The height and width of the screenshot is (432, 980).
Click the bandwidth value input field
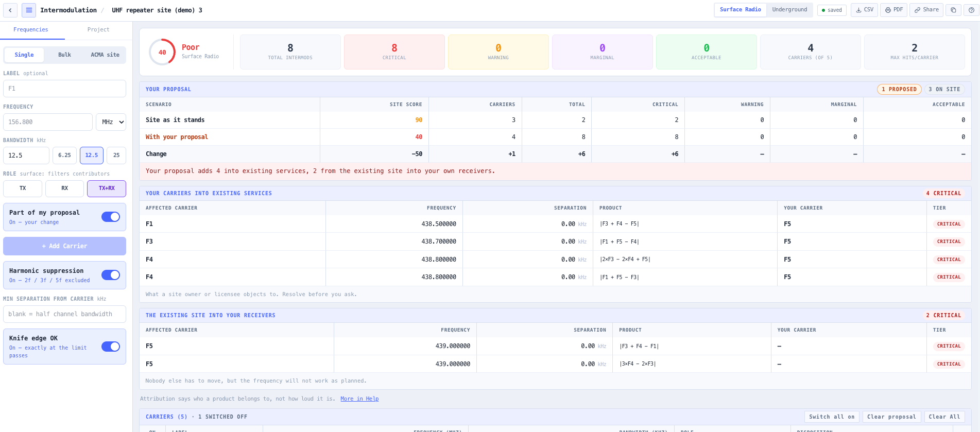[x=26, y=155]
